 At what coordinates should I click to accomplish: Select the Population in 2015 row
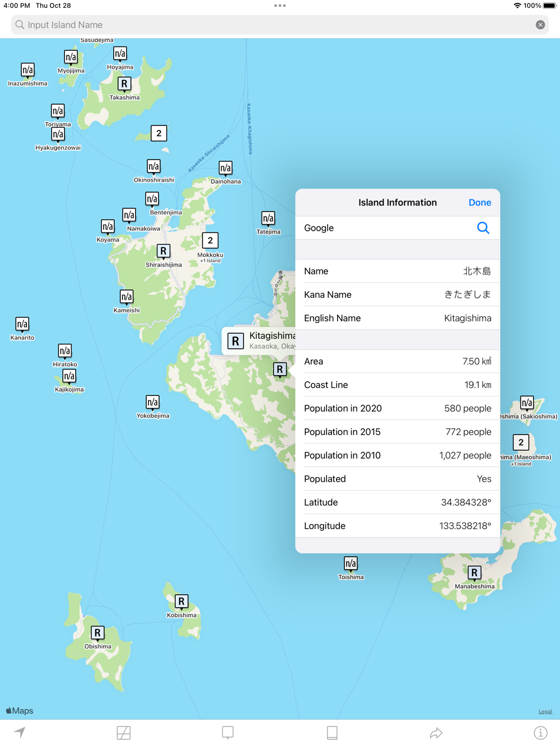(x=398, y=432)
